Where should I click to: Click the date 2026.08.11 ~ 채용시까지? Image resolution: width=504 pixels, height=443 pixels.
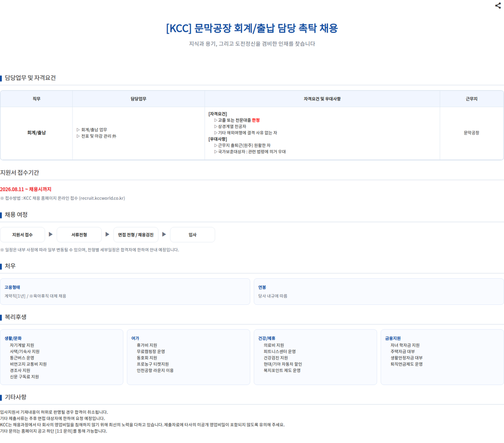(26, 190)
